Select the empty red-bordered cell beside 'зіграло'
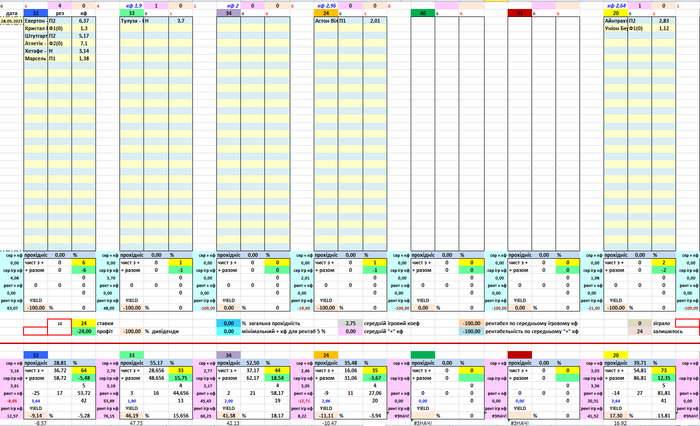The height and width of the screenshot is (426, 700). coord(688,323)
